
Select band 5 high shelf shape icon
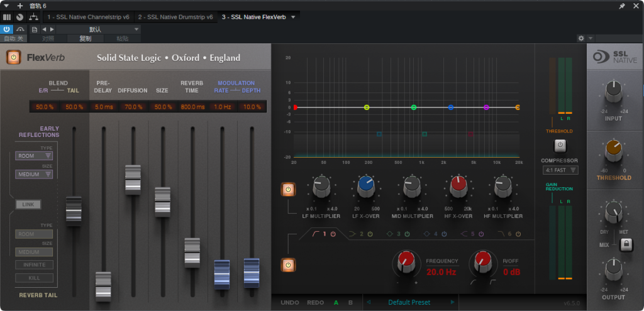pyautogui.click(x=464, y=234)
